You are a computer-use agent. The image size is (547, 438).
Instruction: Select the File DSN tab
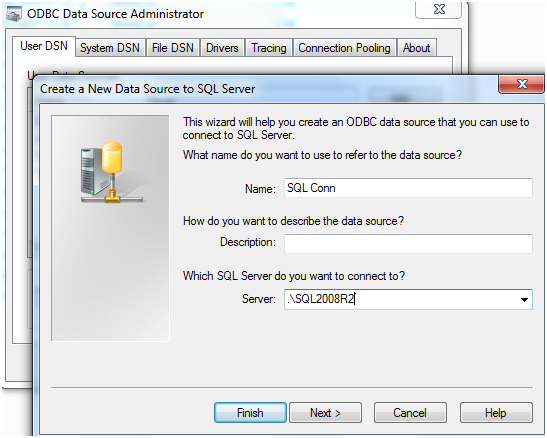173,48
